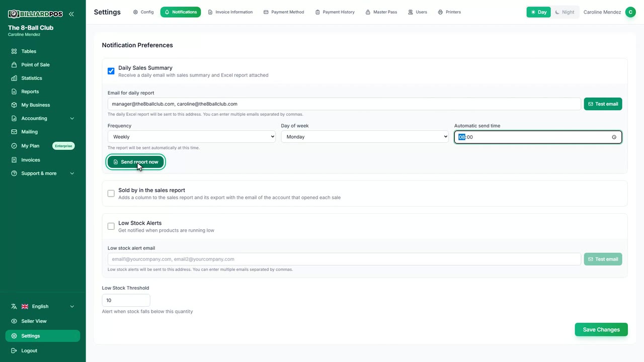
Task: Click the Enterprise plan badge
Action: click(x=63, y=146)
